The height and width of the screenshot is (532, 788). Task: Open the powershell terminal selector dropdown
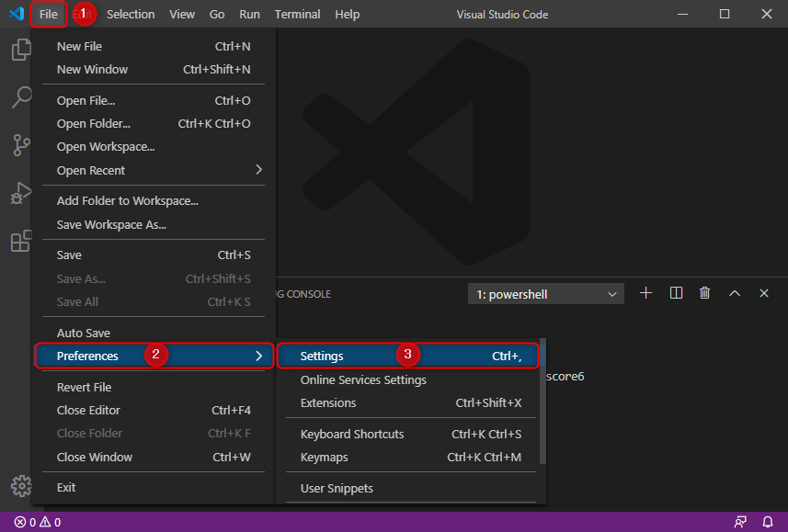(x=545, y=292)
